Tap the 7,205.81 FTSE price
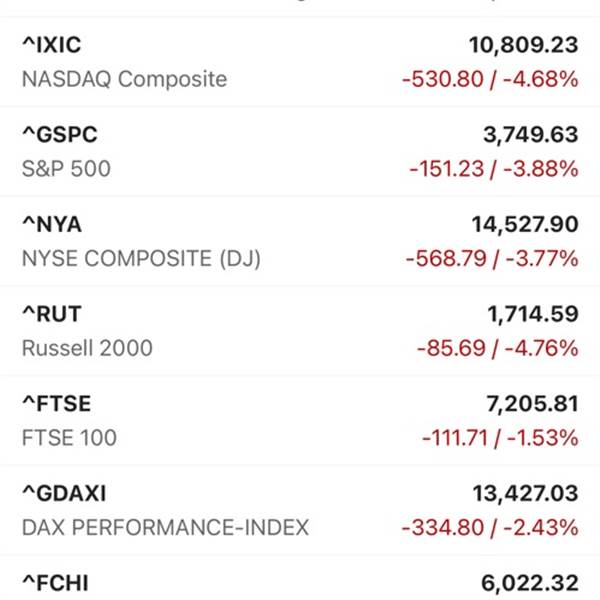Viewport: 600px width, 600px height. [x=532, y=404]
